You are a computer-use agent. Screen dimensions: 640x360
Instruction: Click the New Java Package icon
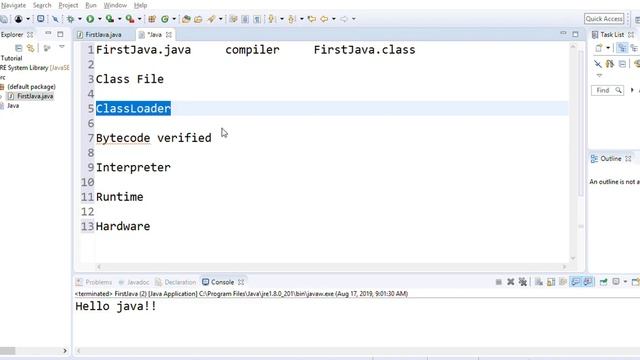tap(152, 19)
